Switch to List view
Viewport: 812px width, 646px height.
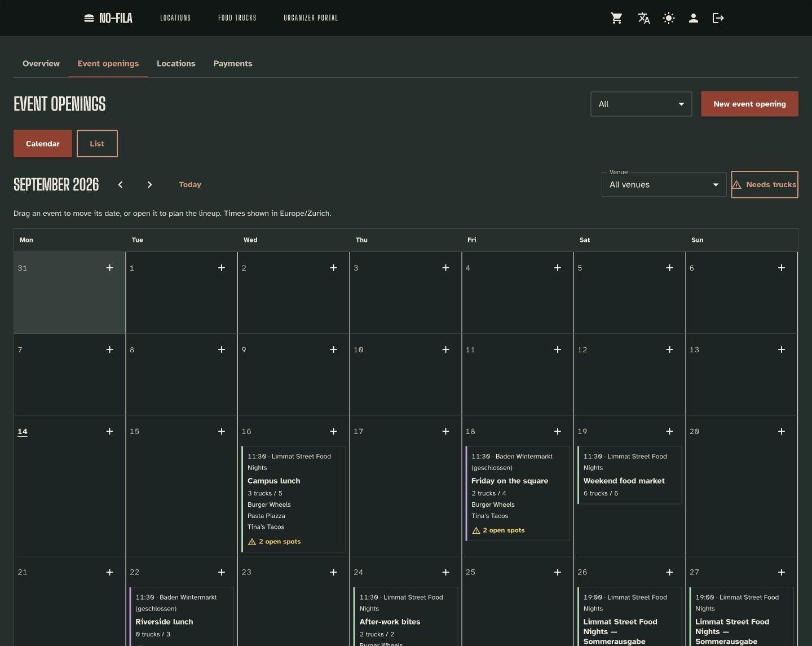pos(97,144)
